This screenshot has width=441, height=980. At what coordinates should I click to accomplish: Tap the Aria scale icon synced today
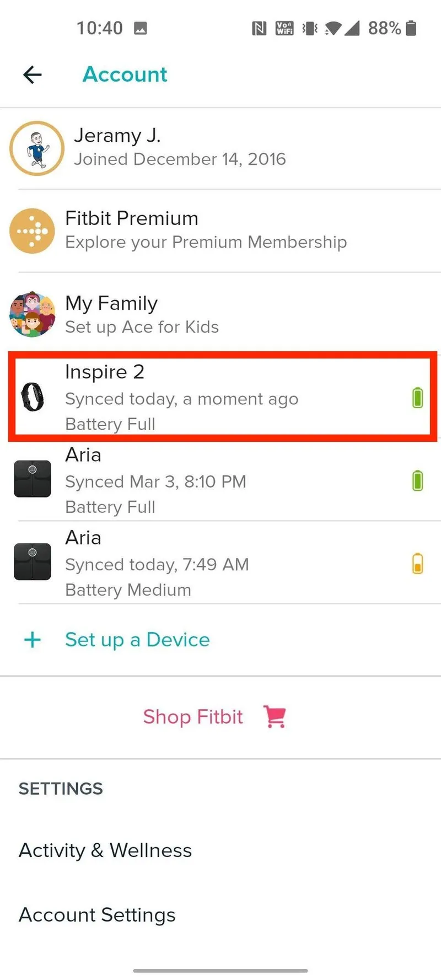[x=33, y=562]
